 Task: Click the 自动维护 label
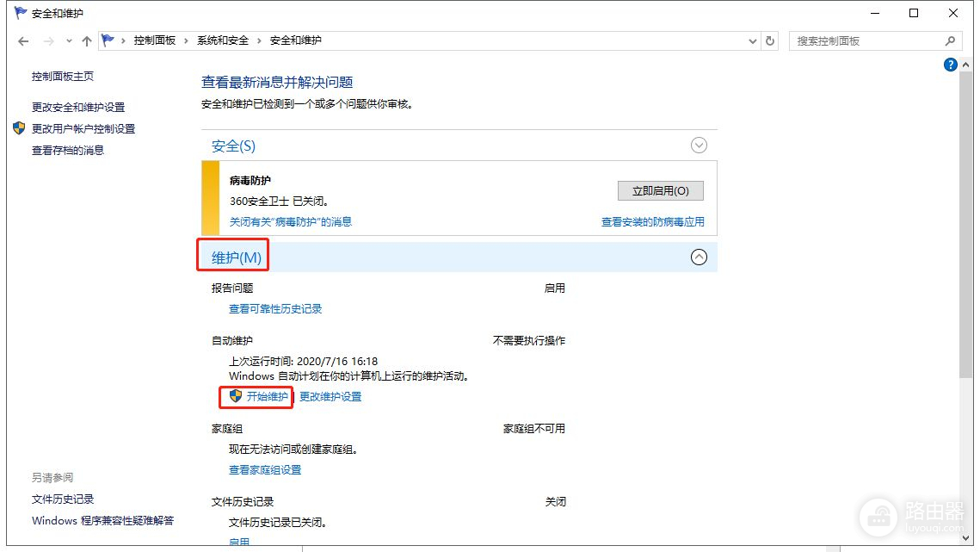(x=232, y=340)
